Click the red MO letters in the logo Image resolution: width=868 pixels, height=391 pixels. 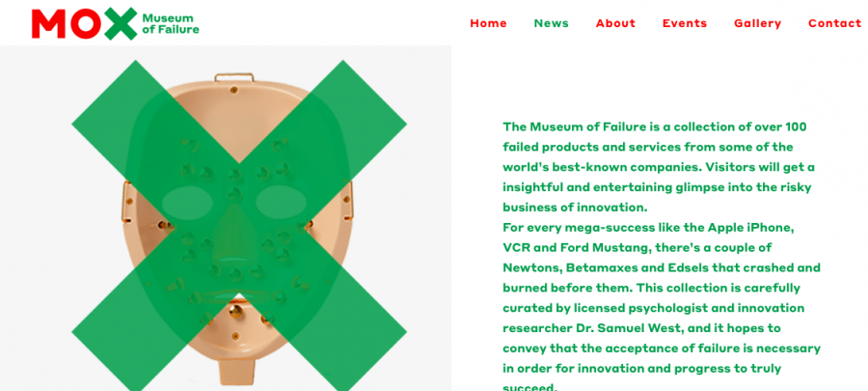click(x=67, y=24)
